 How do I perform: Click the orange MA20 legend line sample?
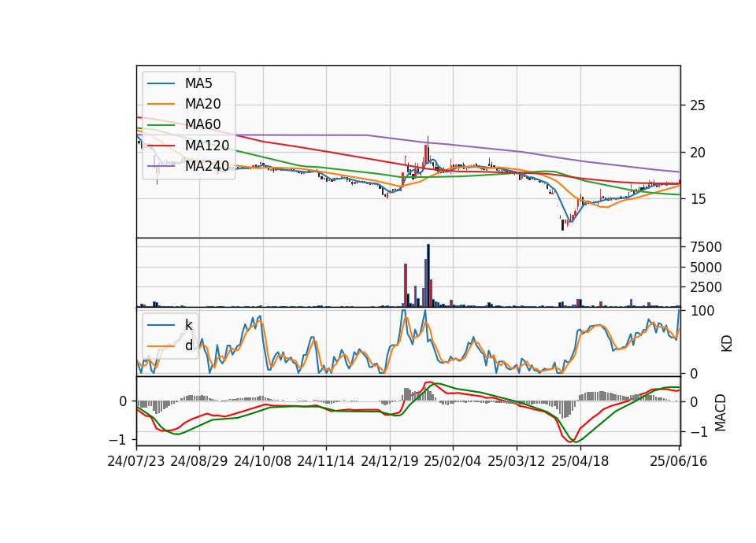[x=161, y=104]
